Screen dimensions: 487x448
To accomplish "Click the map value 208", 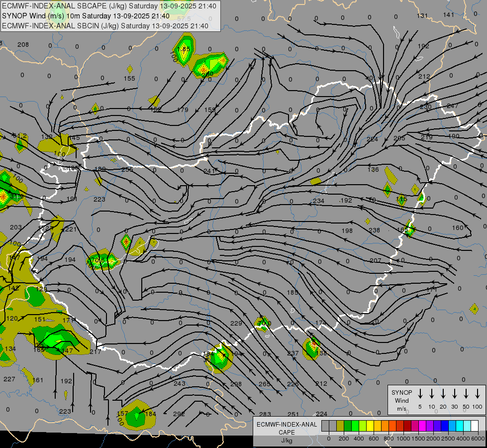I will coord(23,45).
